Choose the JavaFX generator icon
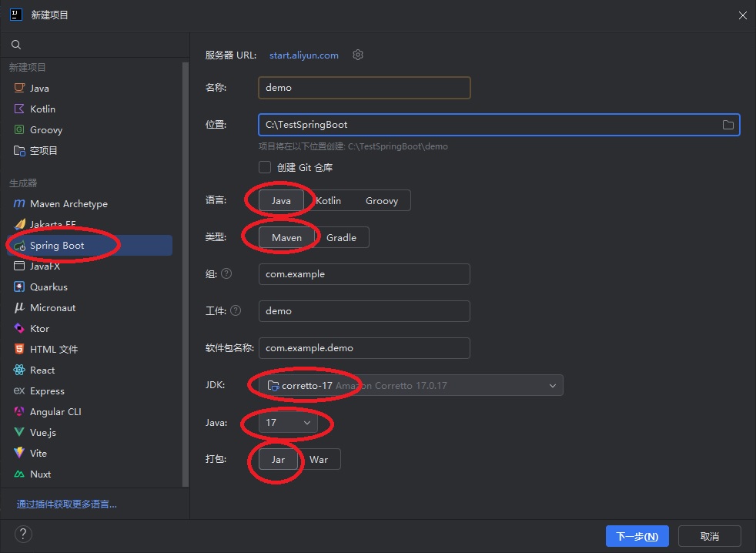The image size is (756, 553). point(19,266)
